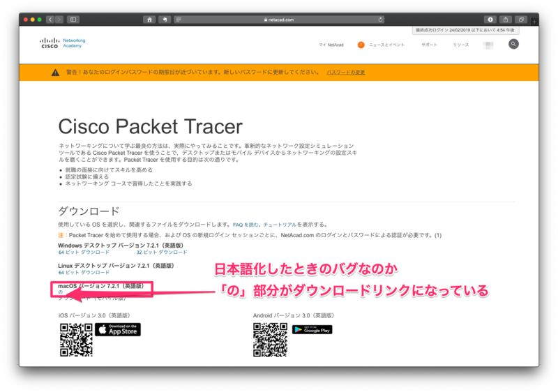
Task: Open the site search magnifier icon
Action: pos(513,44)
